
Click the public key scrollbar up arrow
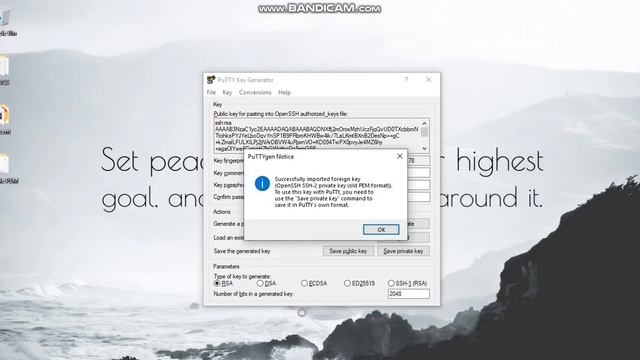pos(424,123)
